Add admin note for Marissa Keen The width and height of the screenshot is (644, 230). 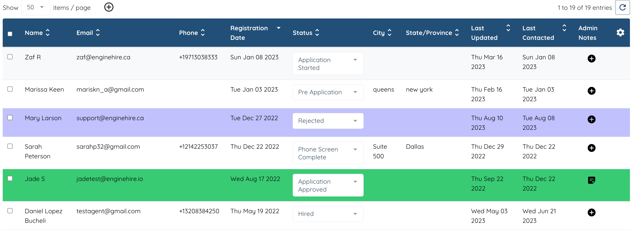[591, 91]
